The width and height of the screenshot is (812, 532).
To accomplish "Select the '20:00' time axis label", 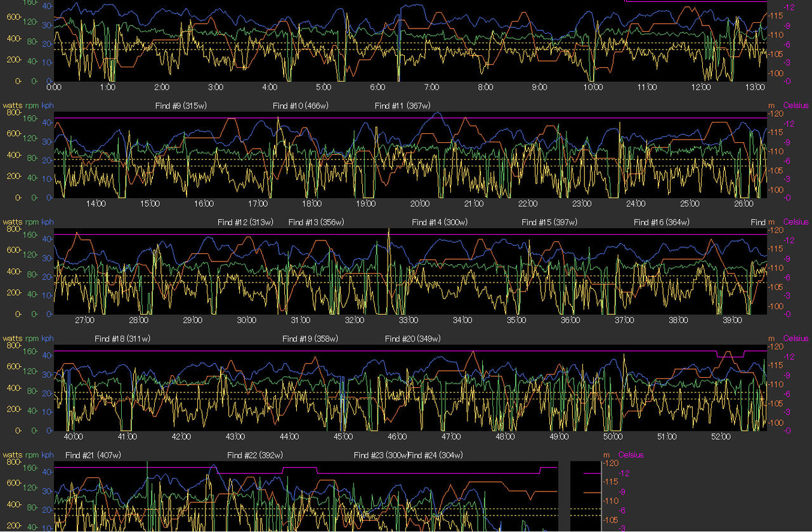I will [420, 204].
